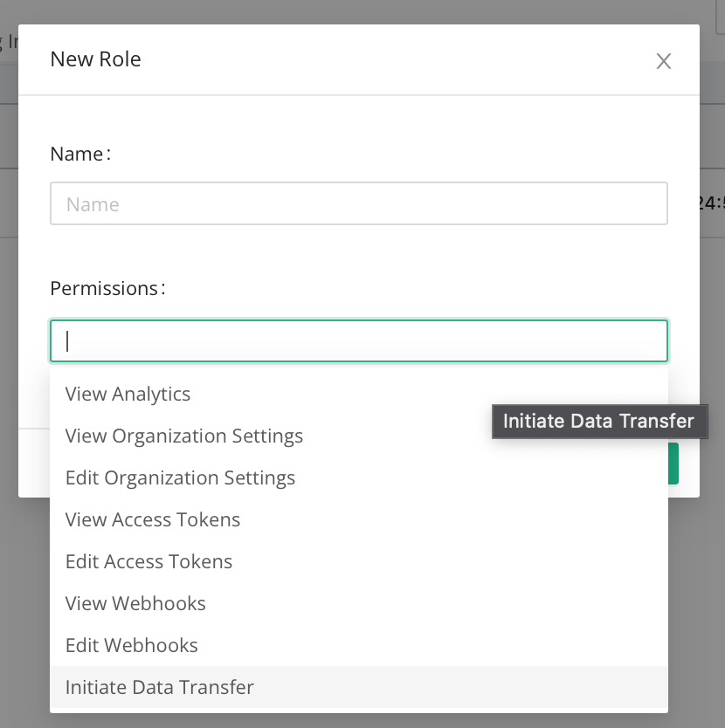Select View Analytics permission
This screenshot has height=728, width=725.
click(128, 395)
